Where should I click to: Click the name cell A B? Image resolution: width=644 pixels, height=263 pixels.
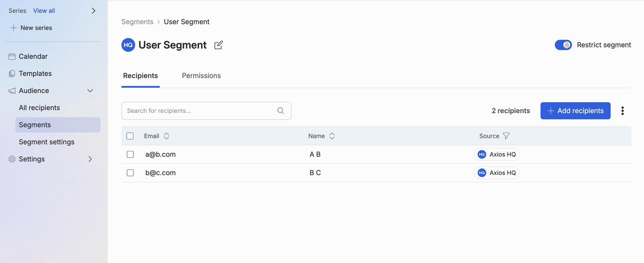pos(315,154)
